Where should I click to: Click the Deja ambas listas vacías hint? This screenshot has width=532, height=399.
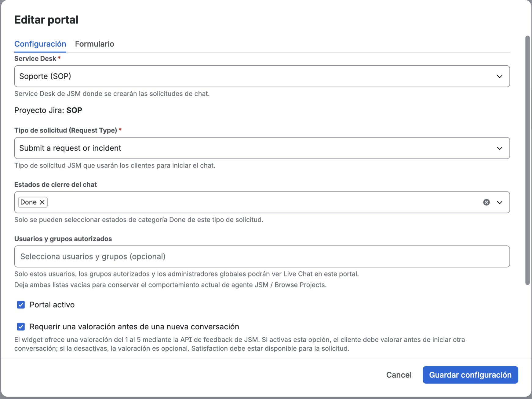tap(170, 285)
